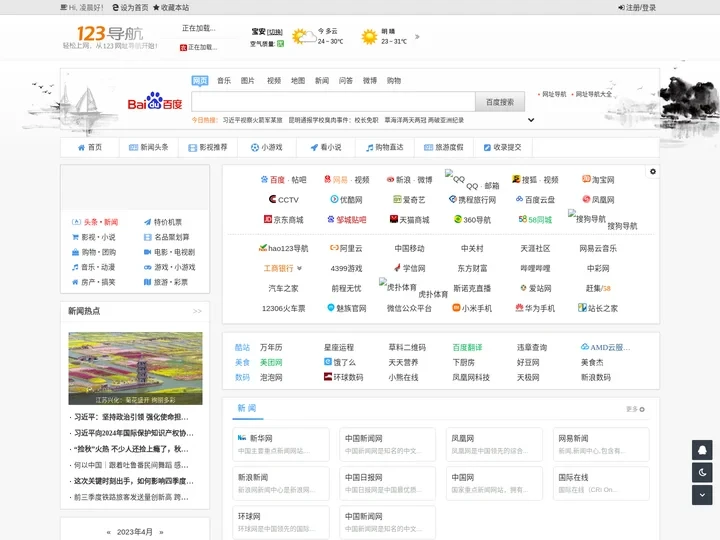
Task: Open 购物直达 in the navigation bar
Action: [384, 147]
